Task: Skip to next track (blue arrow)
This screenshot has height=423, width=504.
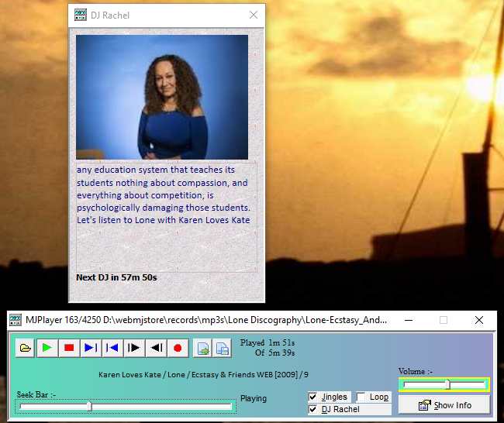Action: point(91,348)
